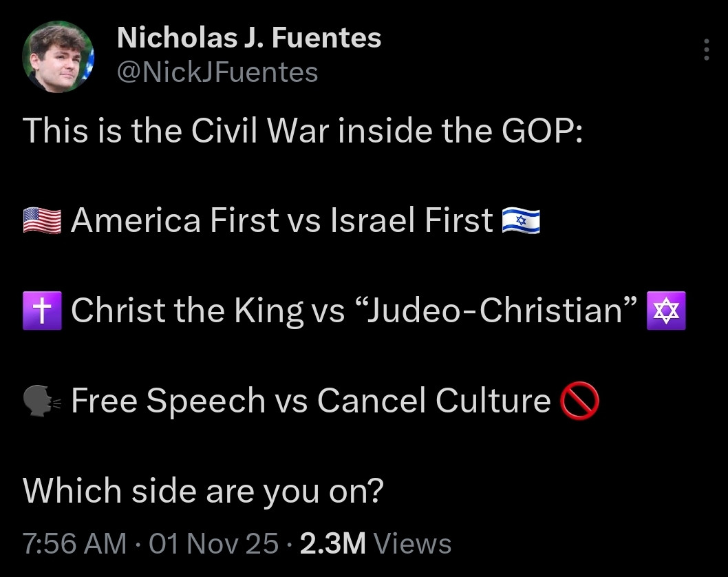
Task: Click the 01 Nov 25 date
Action: click(x=214, y=544)
